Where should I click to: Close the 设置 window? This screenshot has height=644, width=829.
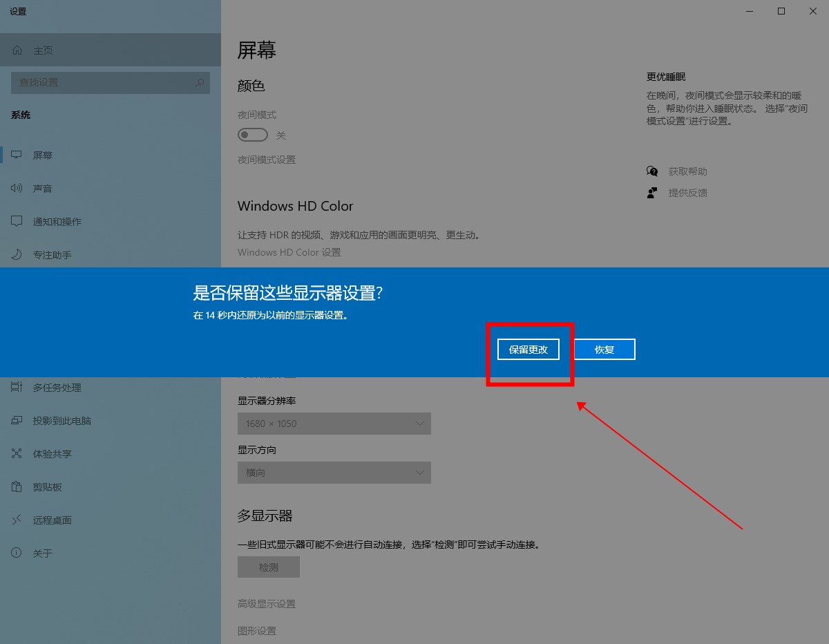pyautogui.click(x=813, y=11)
